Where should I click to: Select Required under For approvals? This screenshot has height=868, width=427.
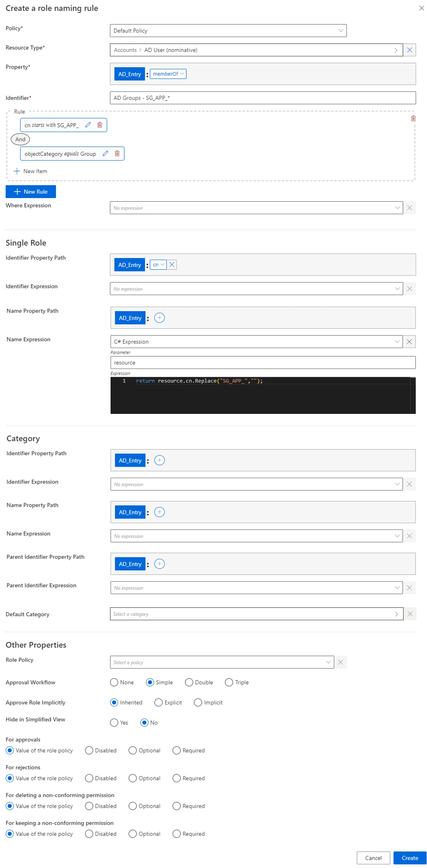(177, 750)
